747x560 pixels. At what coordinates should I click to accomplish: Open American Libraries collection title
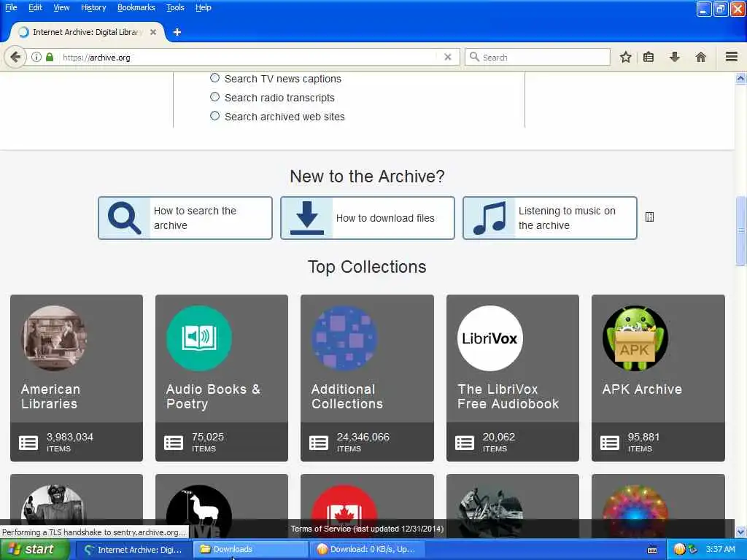pyautogui.click(x=50, y=396)
